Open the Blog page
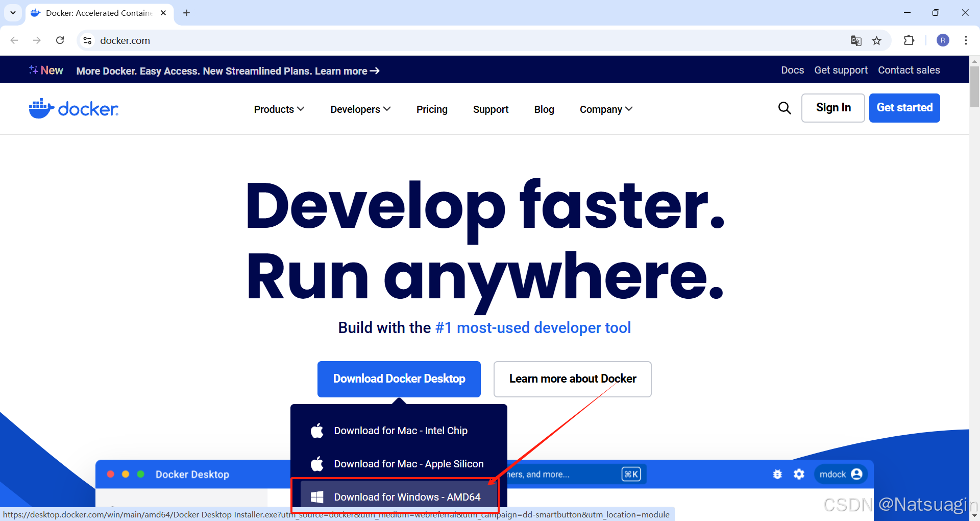The image size is (980, 521). 544,109
